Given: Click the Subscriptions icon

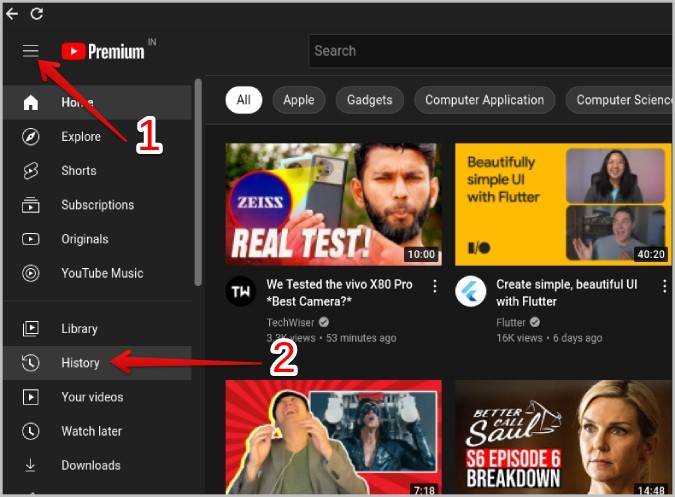Looking at the screenshot, I should pos(31,205).
